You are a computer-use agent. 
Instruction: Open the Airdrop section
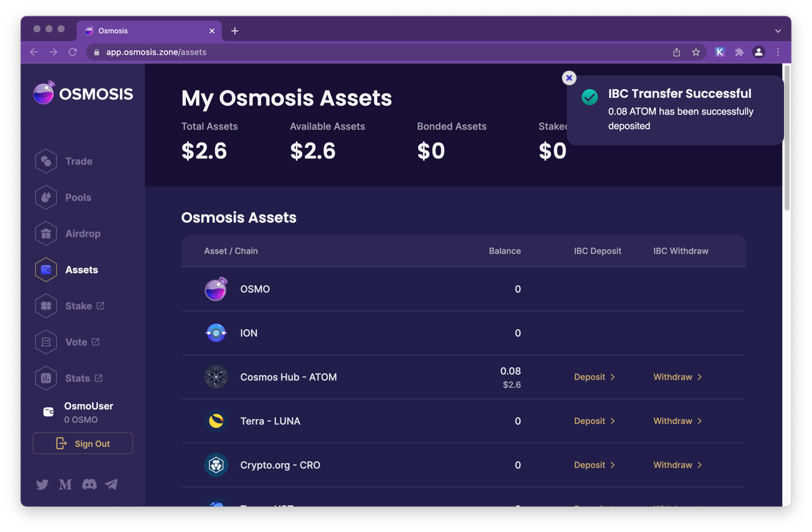(82, 234)
